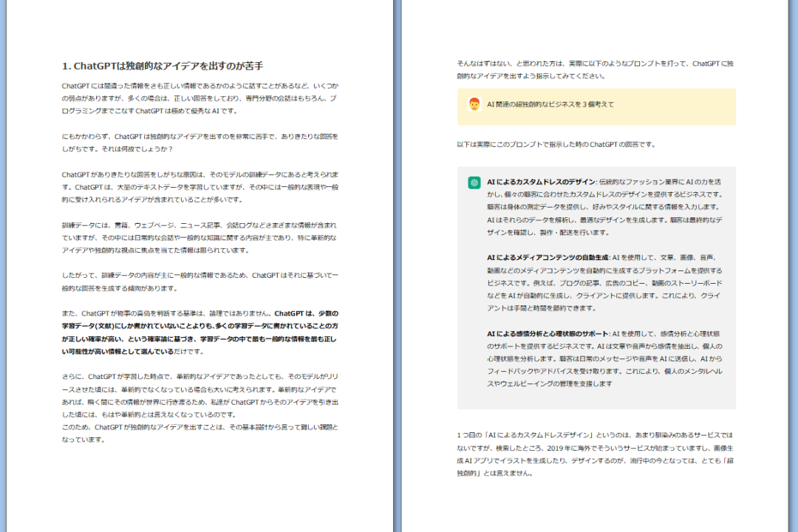
Task: Click the line starting "心理状態を分析します"
Action: click(604, 359)
